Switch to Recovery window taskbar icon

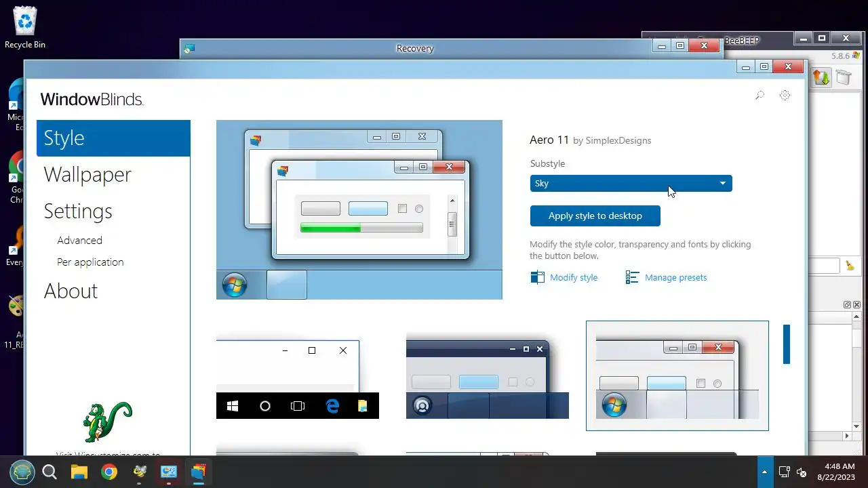[x=168, y=472]
